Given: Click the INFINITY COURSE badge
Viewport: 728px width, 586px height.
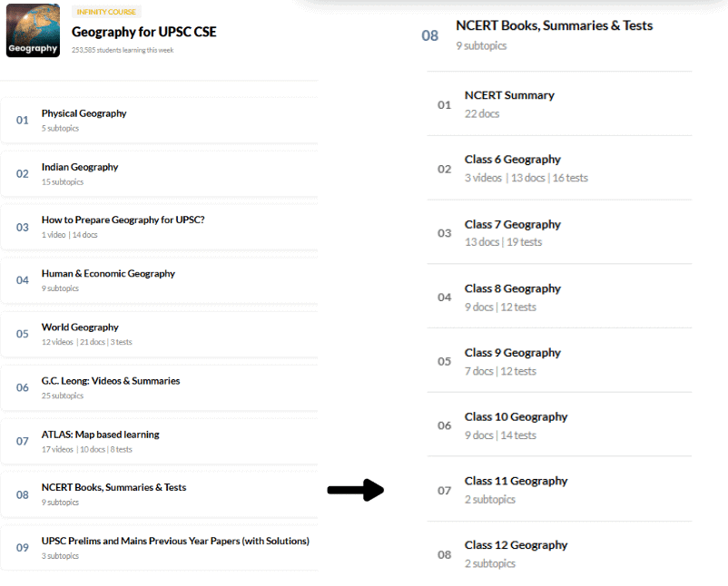Looking at the screenshot, I should click(106, 12).
